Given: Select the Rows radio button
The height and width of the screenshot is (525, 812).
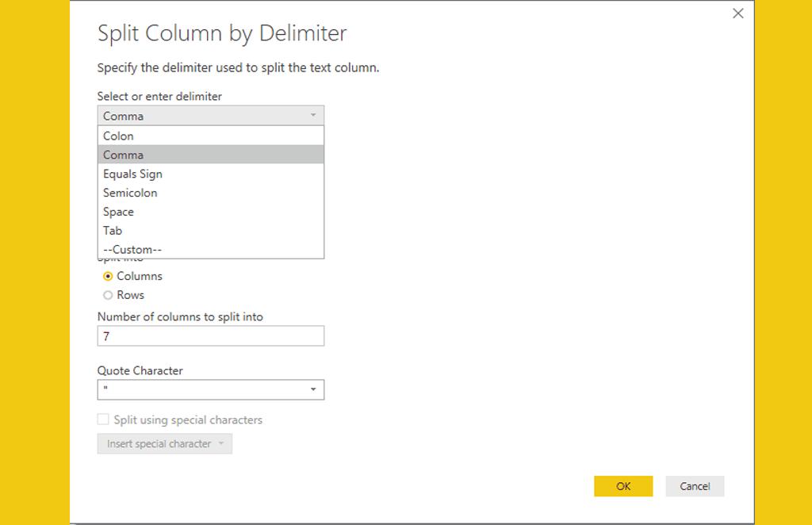Looking at the screenshot, I should tap(109, 295).
